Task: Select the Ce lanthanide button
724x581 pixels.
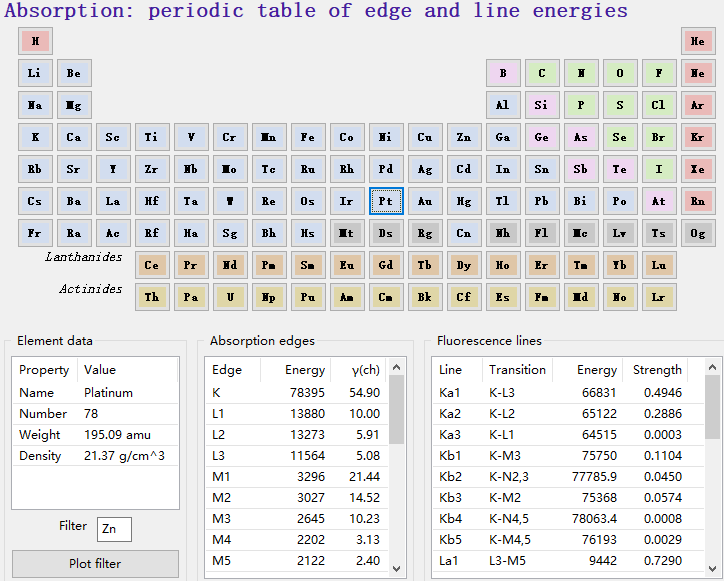Action: pos(152,265)
